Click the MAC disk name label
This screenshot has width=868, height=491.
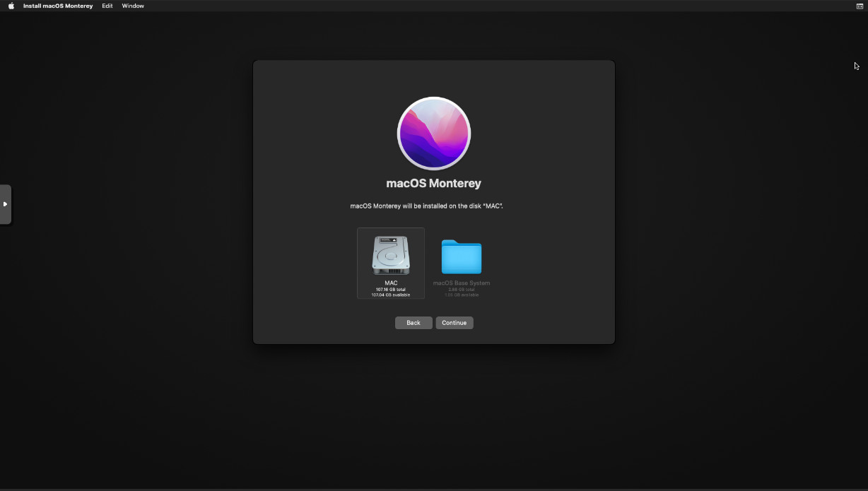click(x=391, y=283)
